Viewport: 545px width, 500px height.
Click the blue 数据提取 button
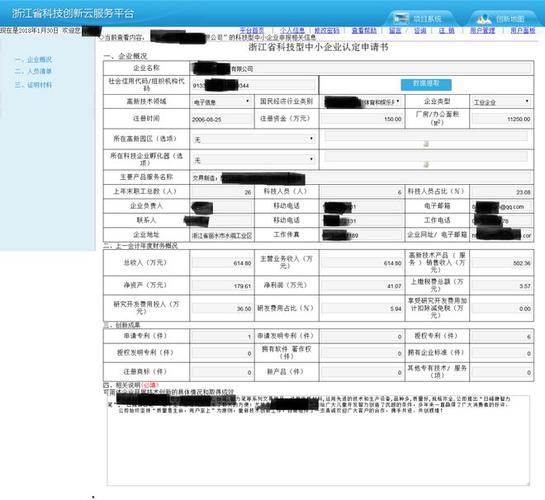(x=426, y=84)
